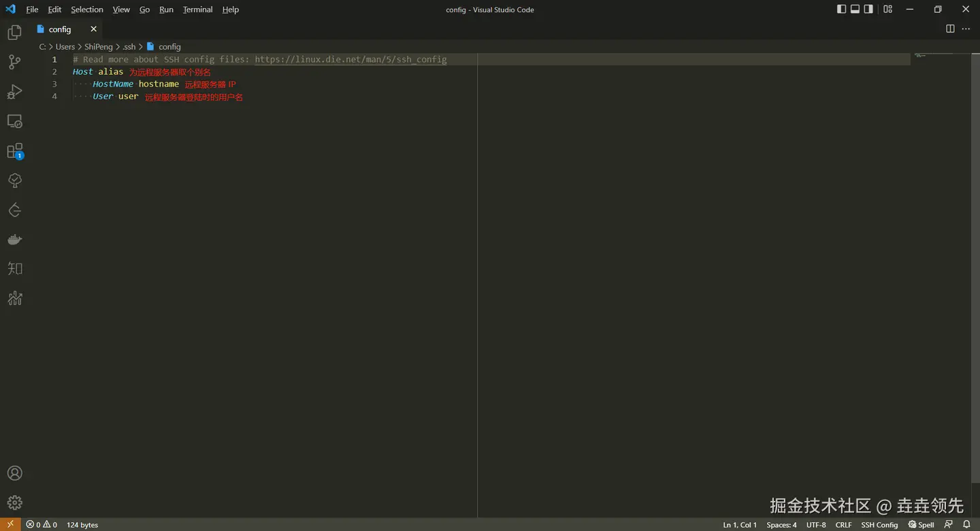Expand the C: breadcrumb segment
The image size is (980, 531).
(42, 47)
